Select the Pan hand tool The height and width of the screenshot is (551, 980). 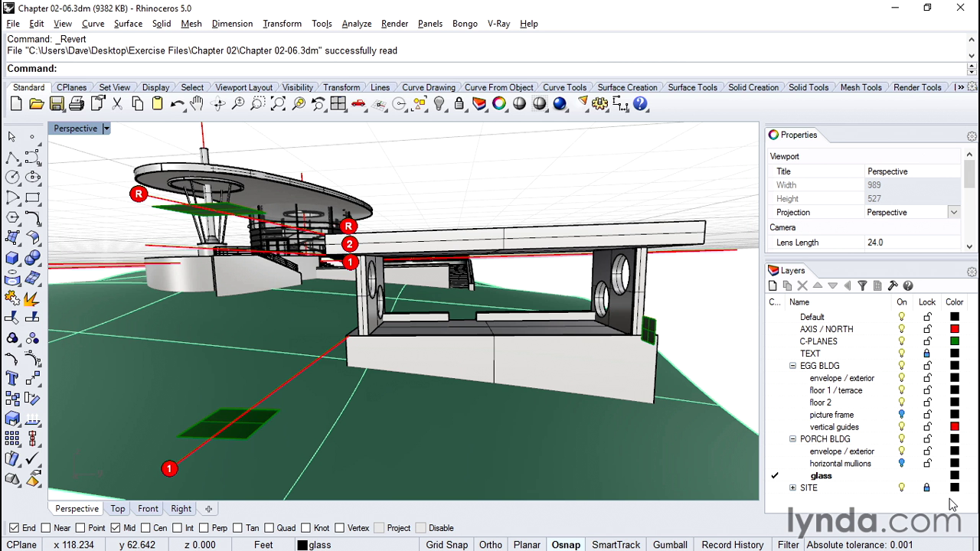click(x=198, y=104)
